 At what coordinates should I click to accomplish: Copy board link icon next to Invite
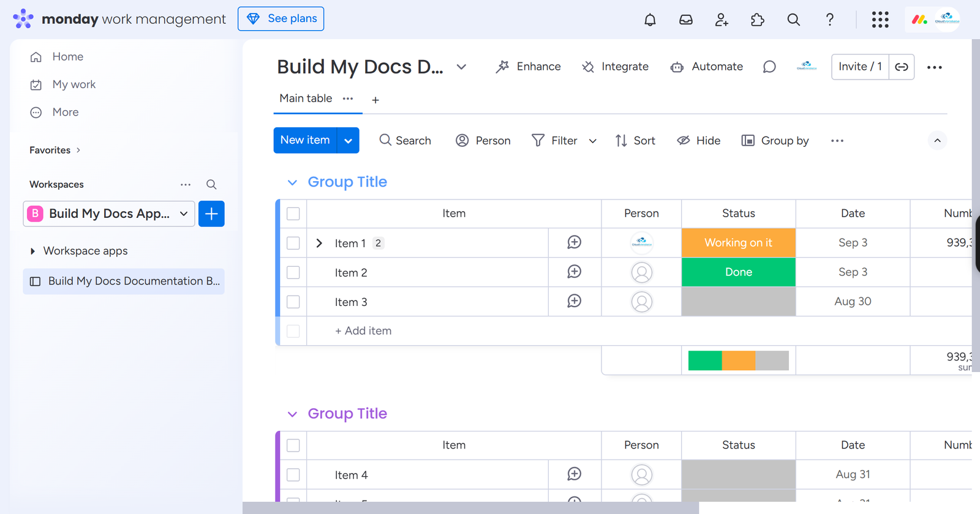tap(902, 67)
